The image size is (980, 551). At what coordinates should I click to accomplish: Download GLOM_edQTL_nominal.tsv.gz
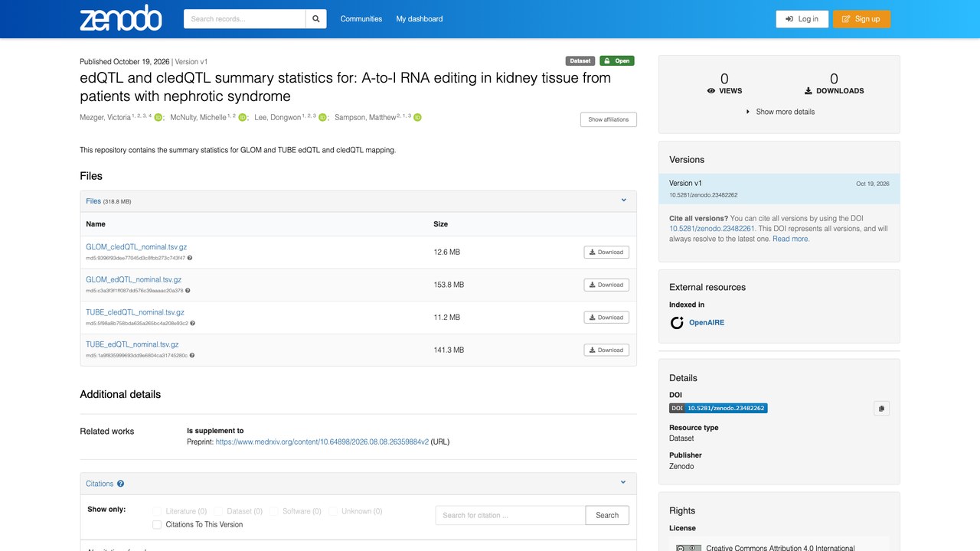[x=606, y=285]
